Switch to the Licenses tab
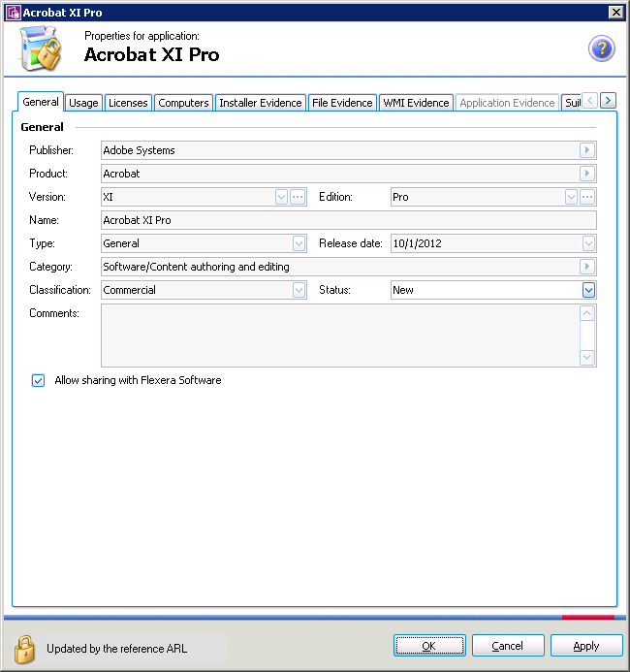Screen dimensions: 630x672 128,103
